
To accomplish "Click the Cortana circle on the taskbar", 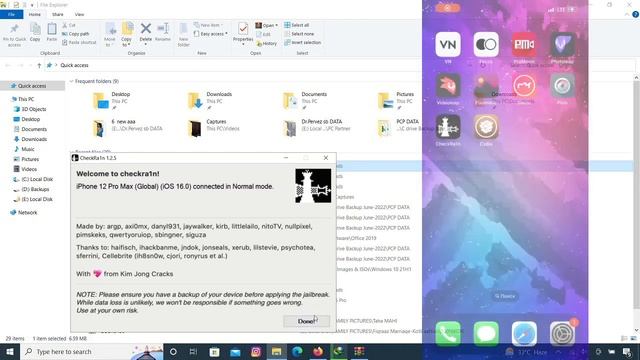I will click(x=173, y=351).
